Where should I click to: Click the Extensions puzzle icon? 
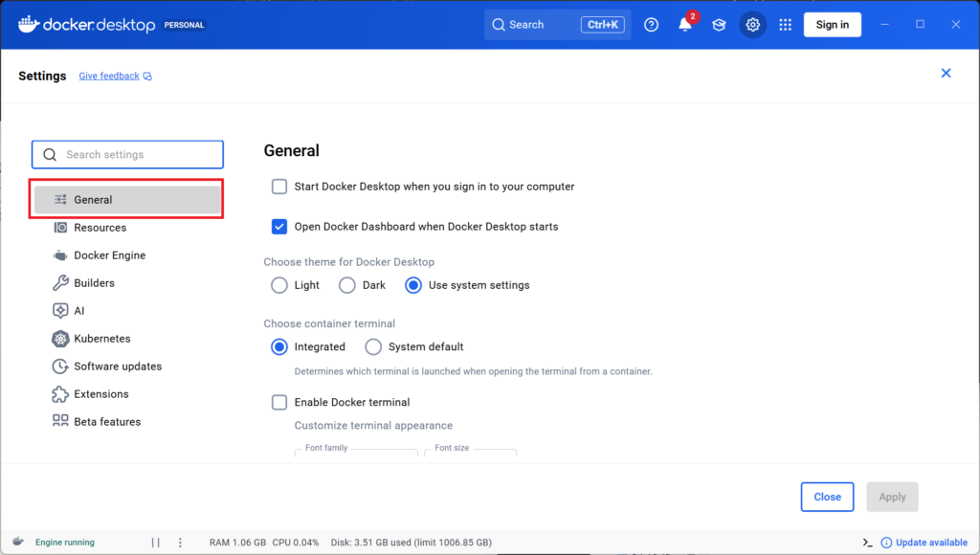click(60, 393)
